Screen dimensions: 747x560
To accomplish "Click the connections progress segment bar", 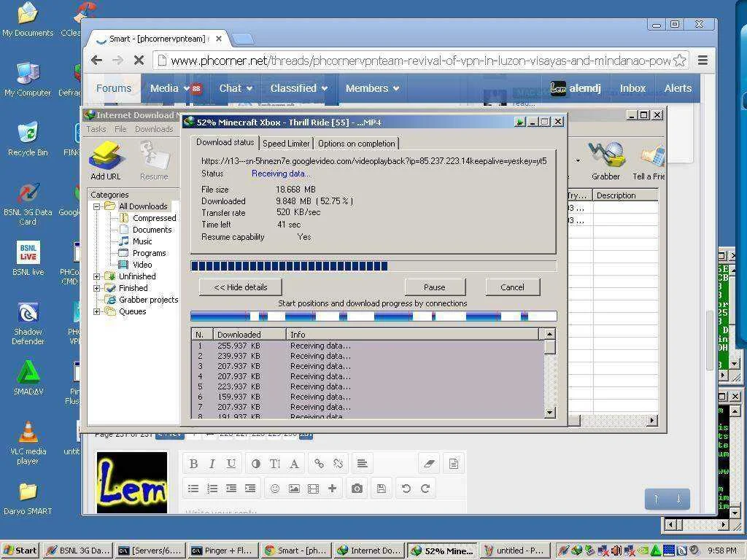I will pos(373,316).
